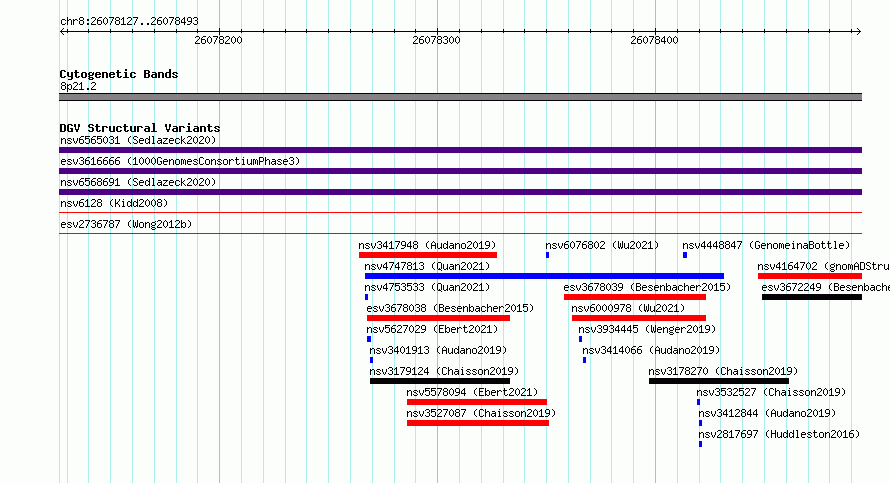Click ruler position 26078300
Image resolution: width=890 pixels, height=483 pixels.
436,40
